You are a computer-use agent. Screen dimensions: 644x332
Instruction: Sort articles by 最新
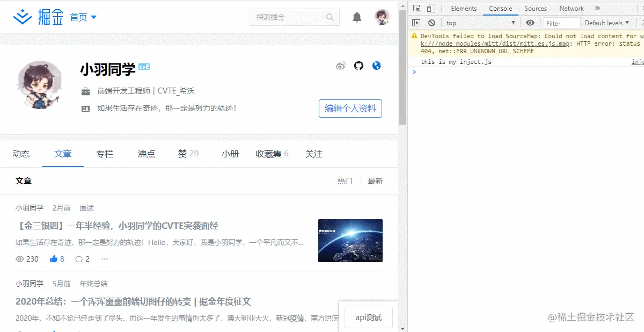point(375,181)
